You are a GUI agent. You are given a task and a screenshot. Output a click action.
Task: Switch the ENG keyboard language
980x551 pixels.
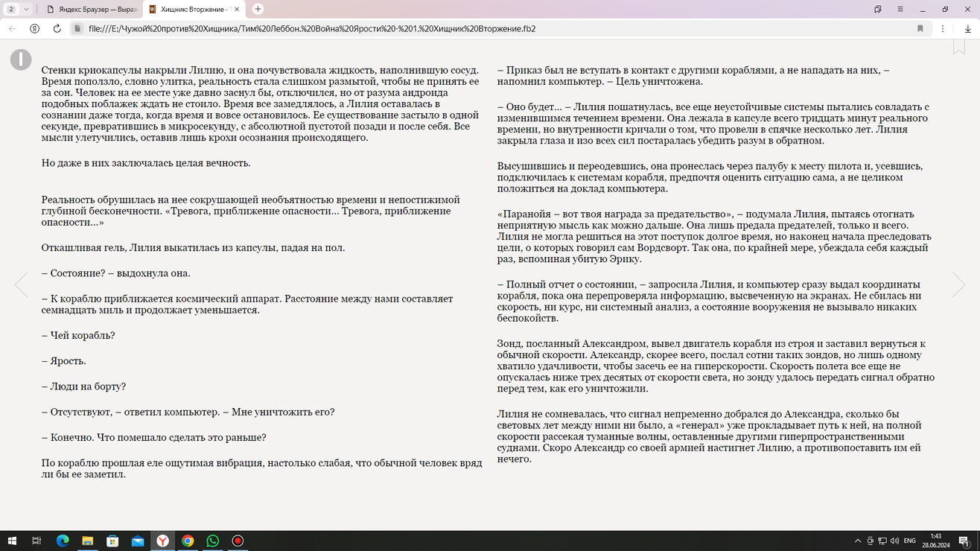pyautogui.click(x=909, y=541)
